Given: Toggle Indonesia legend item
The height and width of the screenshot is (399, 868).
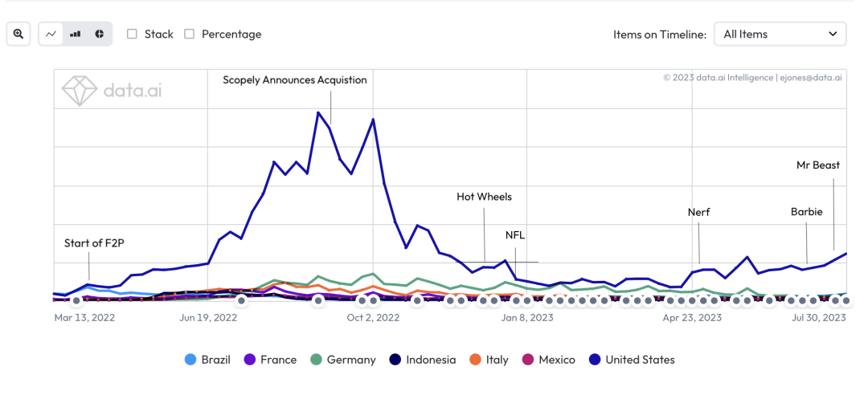Looking at the screenshot, I should [x=422, y=360].
